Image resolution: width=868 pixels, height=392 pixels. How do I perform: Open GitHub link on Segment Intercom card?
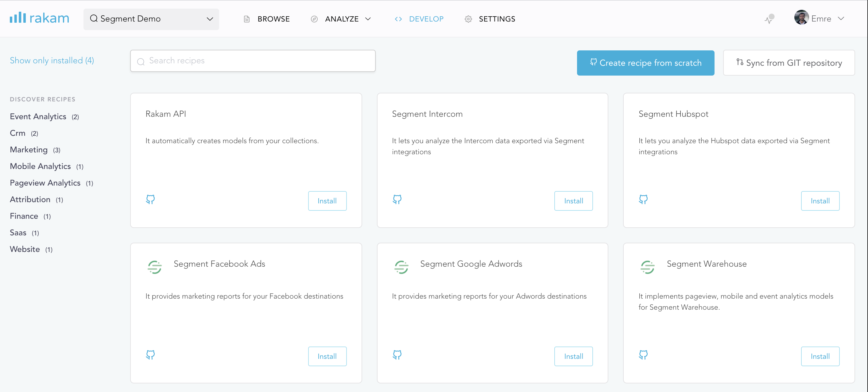397,199
